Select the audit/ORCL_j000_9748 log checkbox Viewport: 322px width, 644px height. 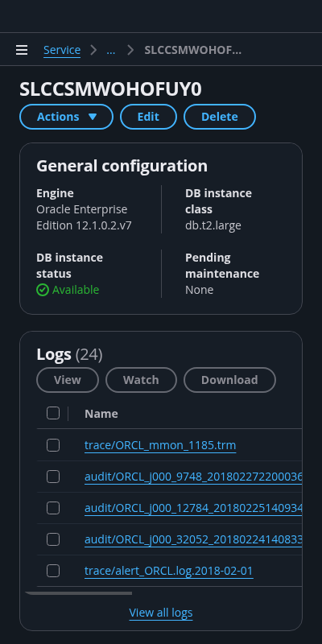point(53,477)
